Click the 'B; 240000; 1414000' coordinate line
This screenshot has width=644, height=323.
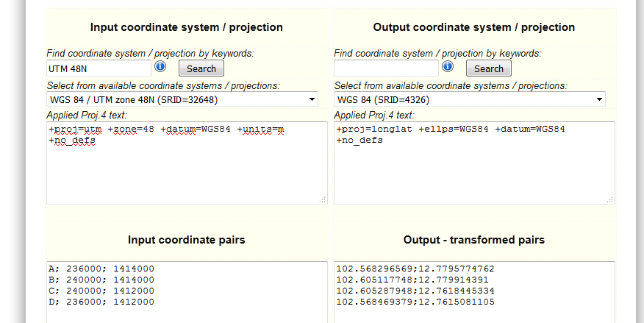[101, 280]
